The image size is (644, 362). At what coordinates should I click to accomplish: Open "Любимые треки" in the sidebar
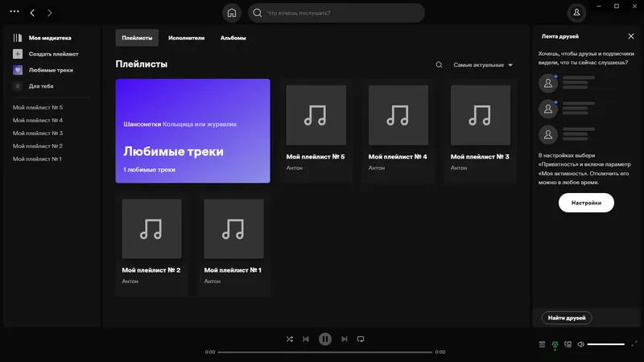(x=43, y=70)
